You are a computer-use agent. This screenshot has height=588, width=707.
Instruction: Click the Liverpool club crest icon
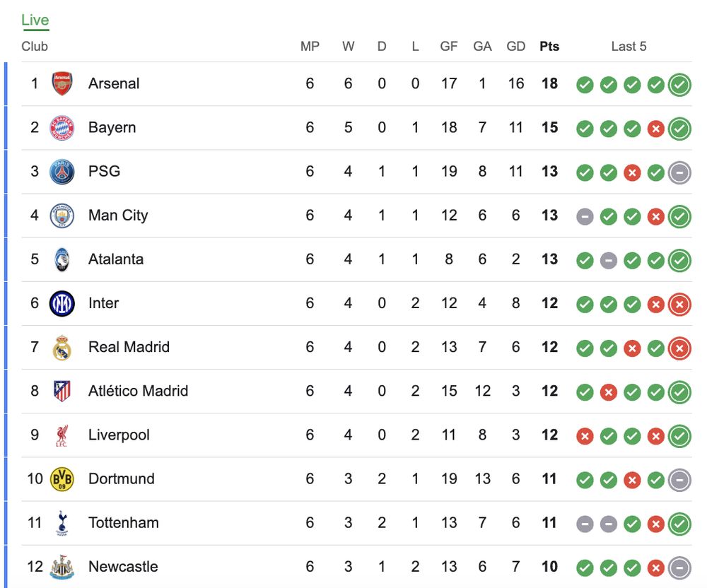[62, 435]
